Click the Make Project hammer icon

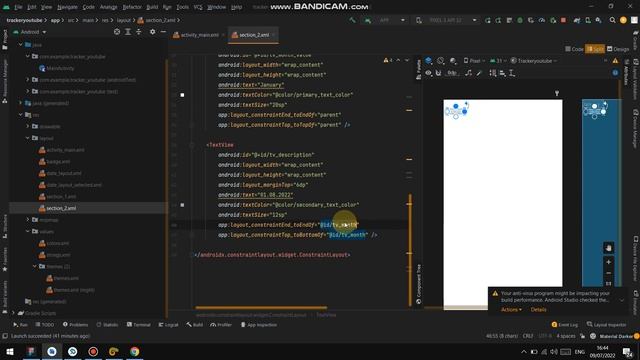click(352, 20)
